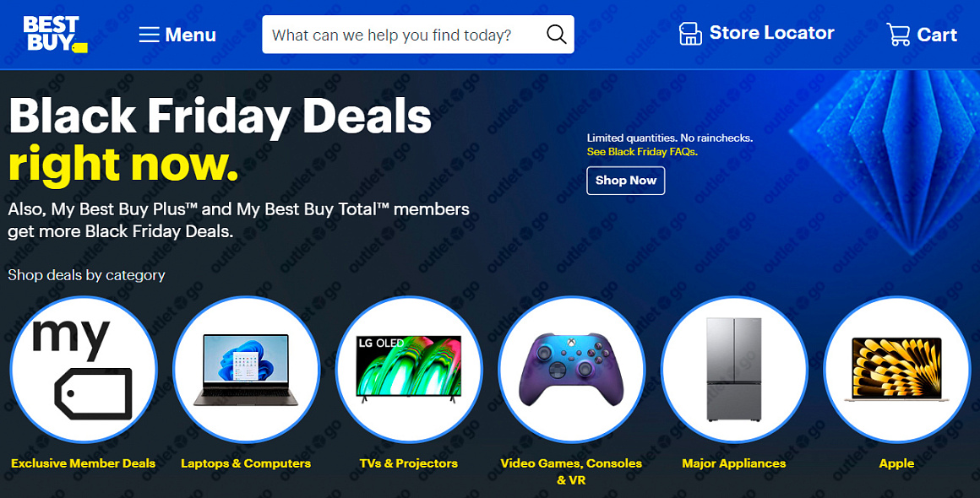Go to Store Locator text link

[x=772, y=33]
